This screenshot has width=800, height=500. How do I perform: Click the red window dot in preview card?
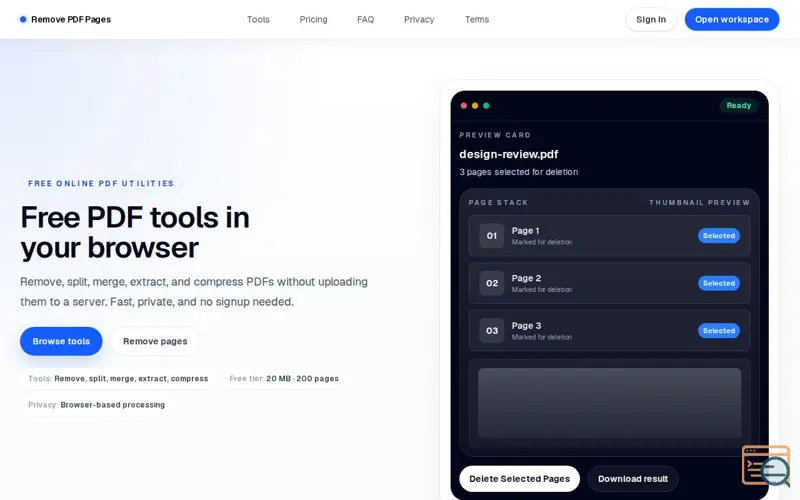[464, 106]
